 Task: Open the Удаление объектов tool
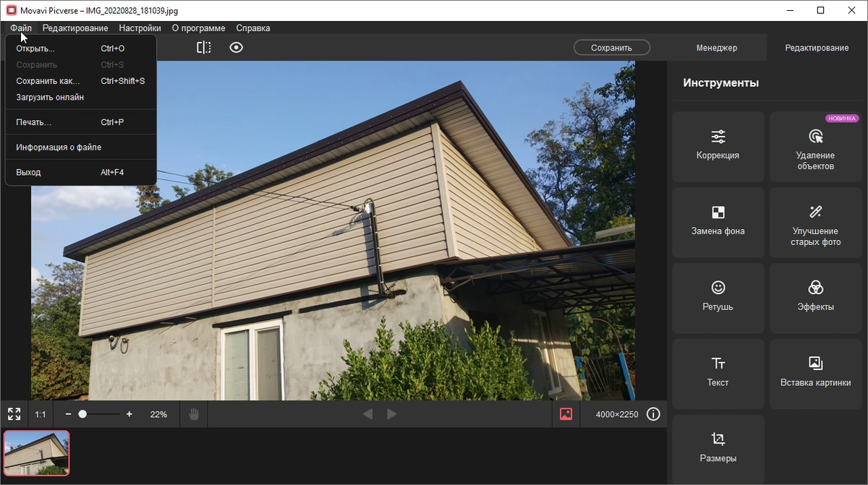[815, 146]
